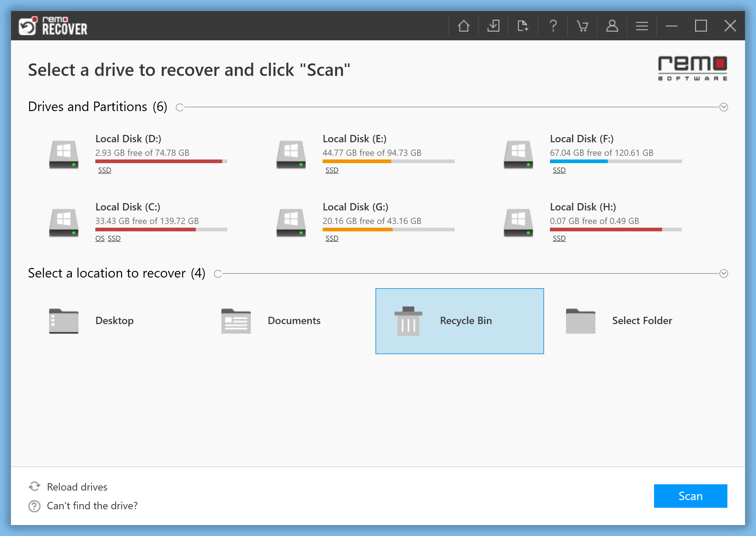Click the Local Disk (H:) usage bar
Screen dimensions: 756x536
(x=616, y=230)
